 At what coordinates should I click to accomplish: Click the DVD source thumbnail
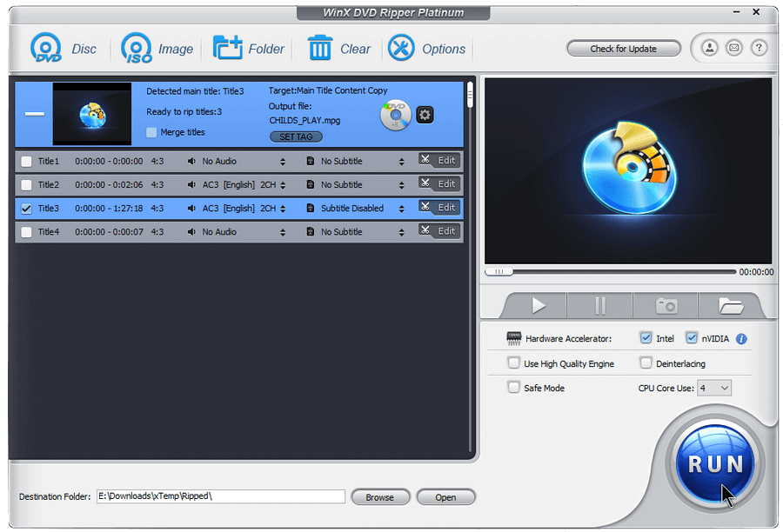[92, 114]
